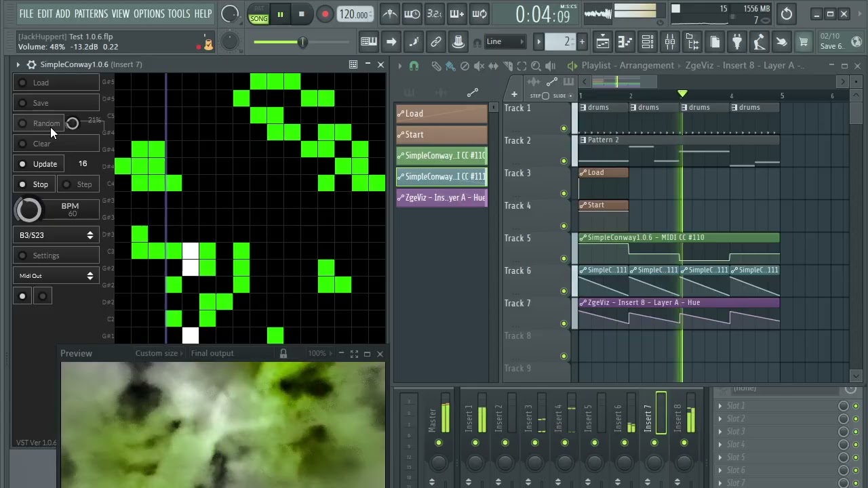Adjust the Random density knob at 21%
The height and width of the screenshot is (488, 868).
point(72,123)
